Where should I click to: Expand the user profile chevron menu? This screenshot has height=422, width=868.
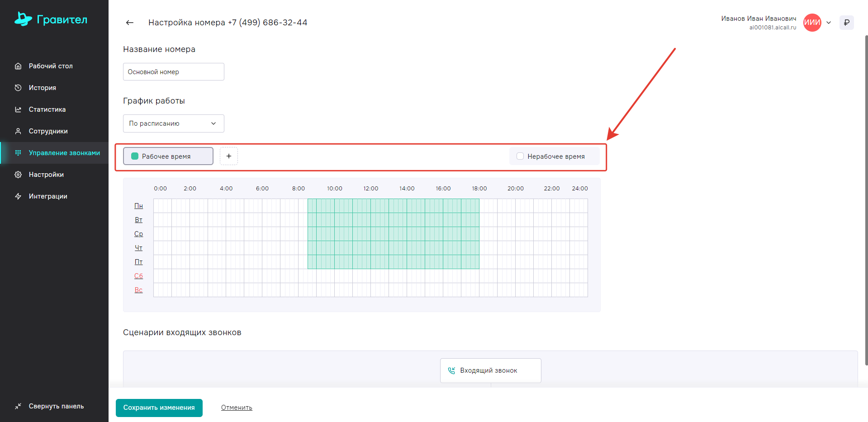tap(829, 23)
